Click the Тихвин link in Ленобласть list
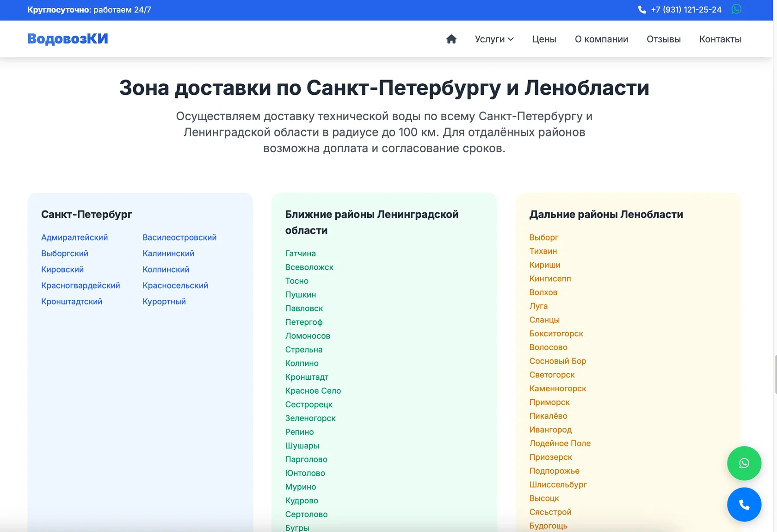 pos(543,251)
